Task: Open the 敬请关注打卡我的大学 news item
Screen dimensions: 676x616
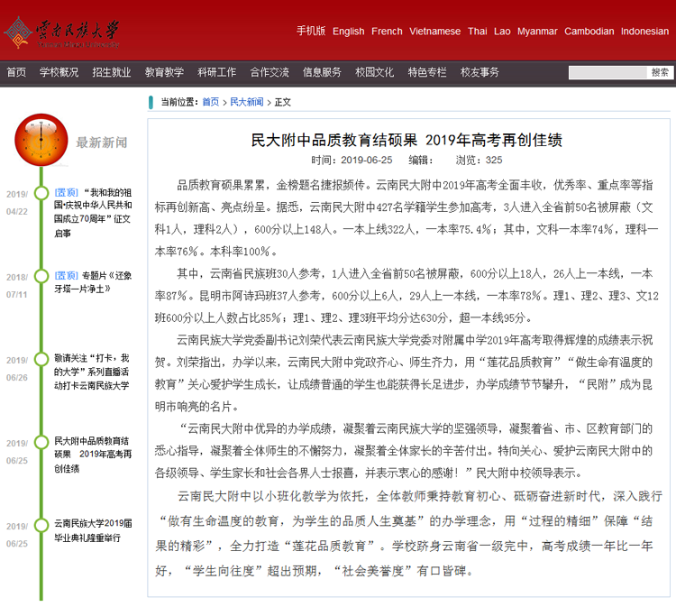Action: click(92, 372)
